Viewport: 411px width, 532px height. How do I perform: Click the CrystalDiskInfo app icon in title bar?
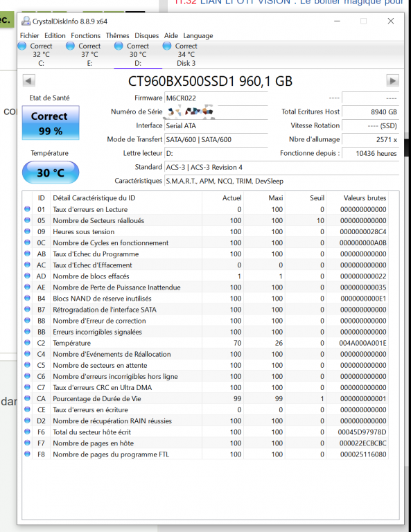[x=26, y=21]
